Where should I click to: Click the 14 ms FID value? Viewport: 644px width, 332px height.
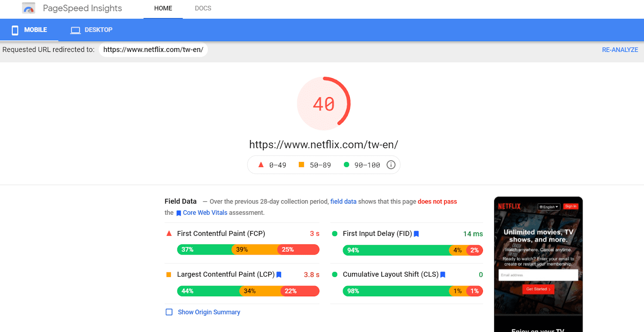473,234
